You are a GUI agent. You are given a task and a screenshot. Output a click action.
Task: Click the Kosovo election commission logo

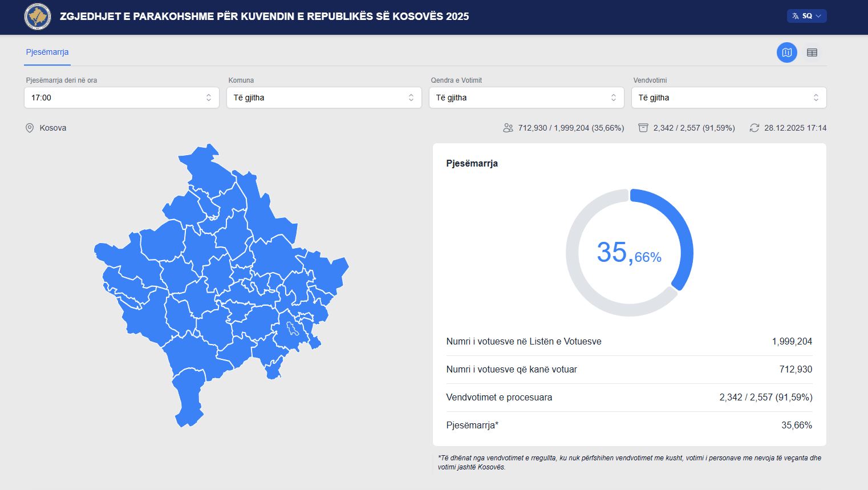click(38, 17)
